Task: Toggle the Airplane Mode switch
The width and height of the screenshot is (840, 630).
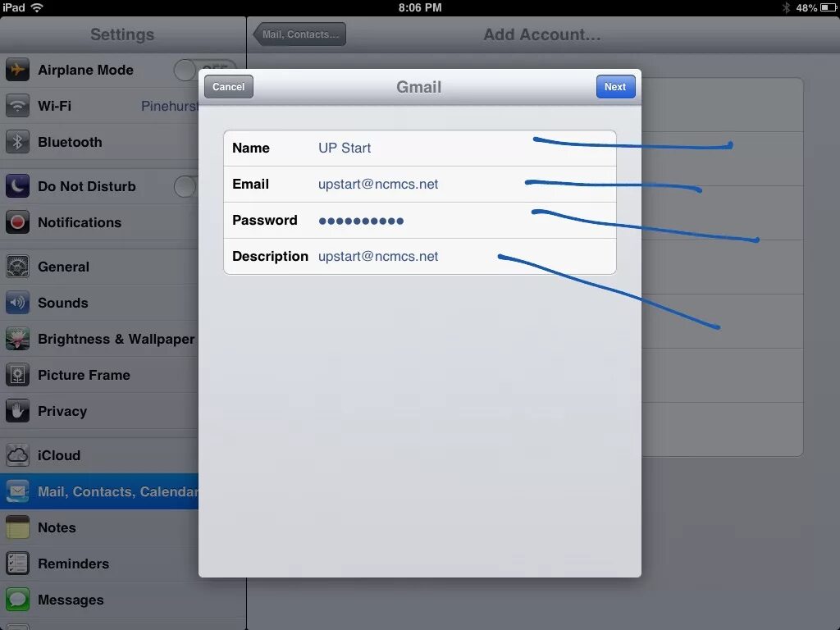Action: [205, 70]
